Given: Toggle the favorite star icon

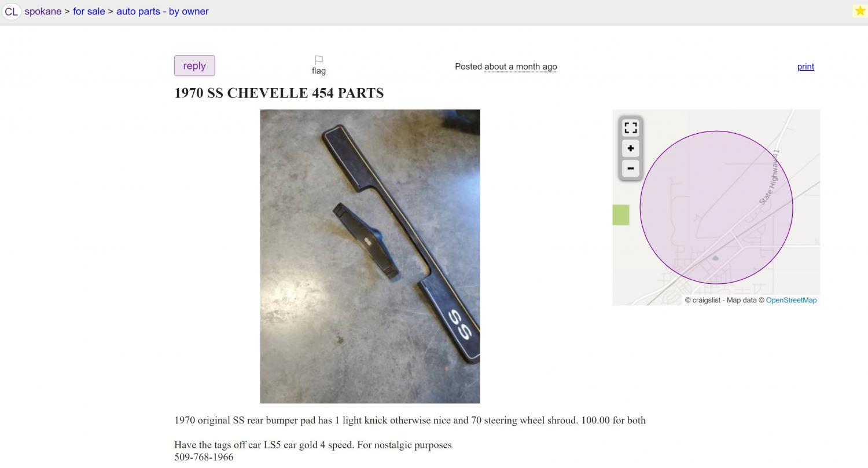Looking at the screenshot, I should click(860, 11).
